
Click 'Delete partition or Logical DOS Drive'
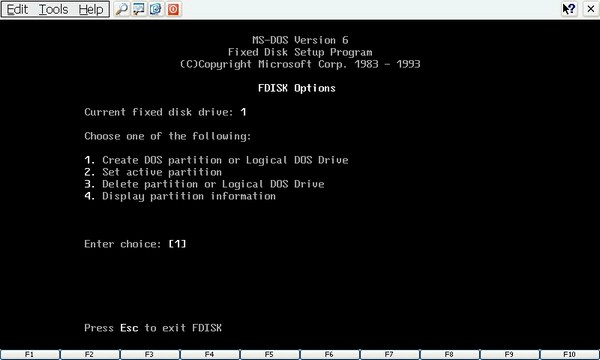[213, 184]
